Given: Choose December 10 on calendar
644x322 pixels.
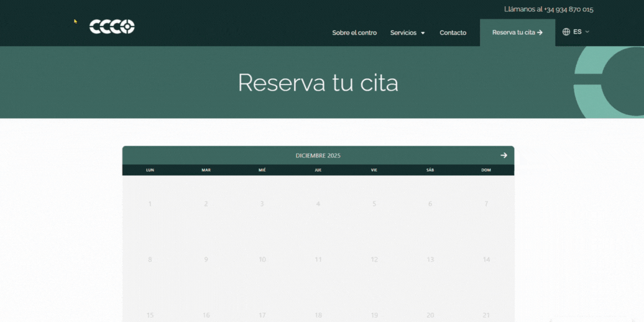Looking at the screenshot, I should [262, 260].
